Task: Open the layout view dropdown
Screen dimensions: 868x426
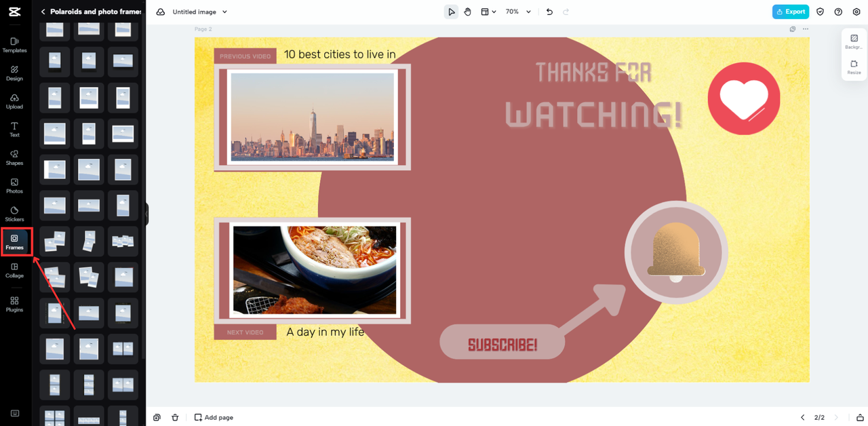Action: (x=488, y=12)
